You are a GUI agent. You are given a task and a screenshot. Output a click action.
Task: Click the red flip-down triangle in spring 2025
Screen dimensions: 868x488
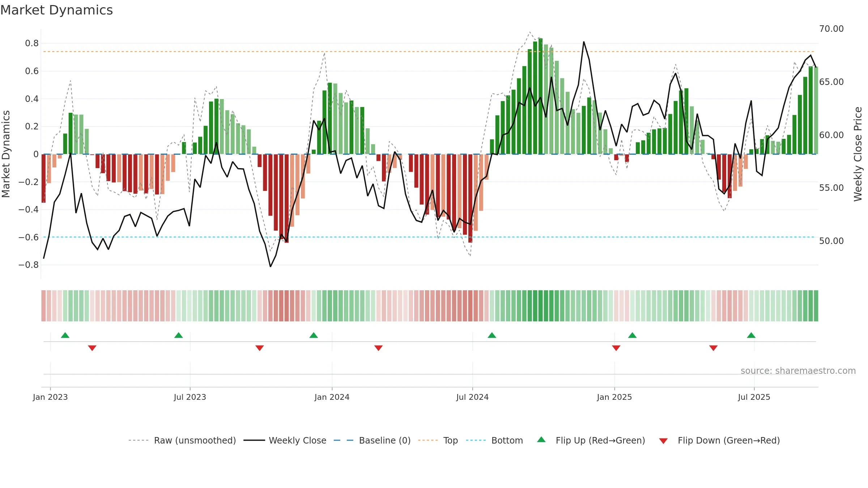(713, 348)
